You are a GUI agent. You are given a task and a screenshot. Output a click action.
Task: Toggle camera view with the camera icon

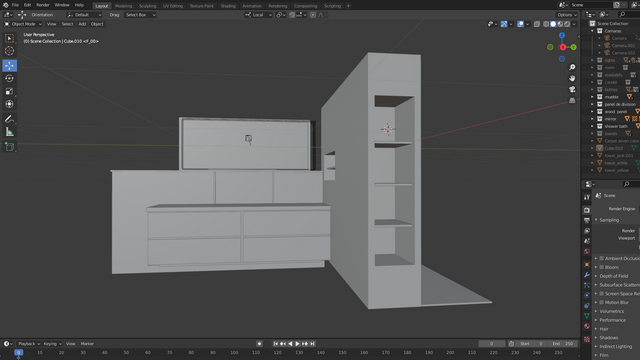coord(572,89)
